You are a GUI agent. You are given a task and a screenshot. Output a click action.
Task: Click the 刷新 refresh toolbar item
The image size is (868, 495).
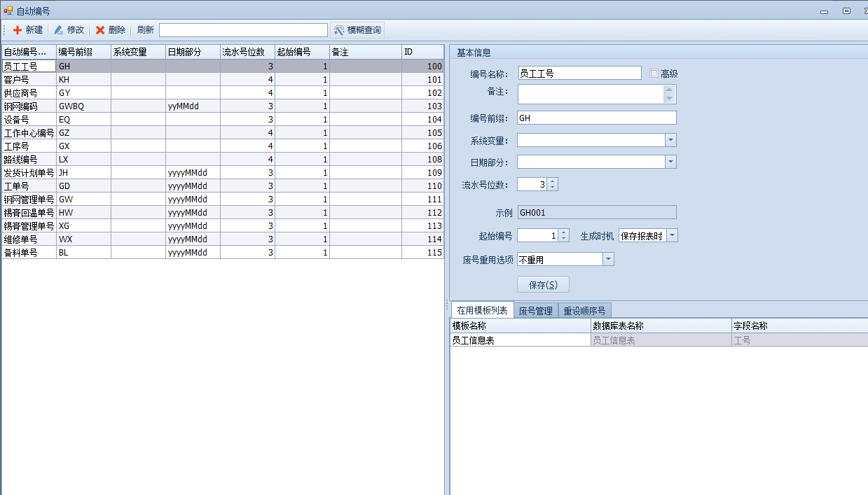click(145, 30)
